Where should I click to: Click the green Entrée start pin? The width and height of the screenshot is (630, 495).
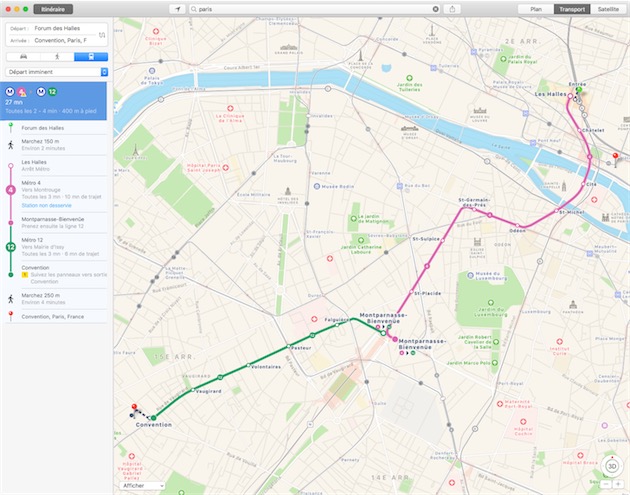579,90
